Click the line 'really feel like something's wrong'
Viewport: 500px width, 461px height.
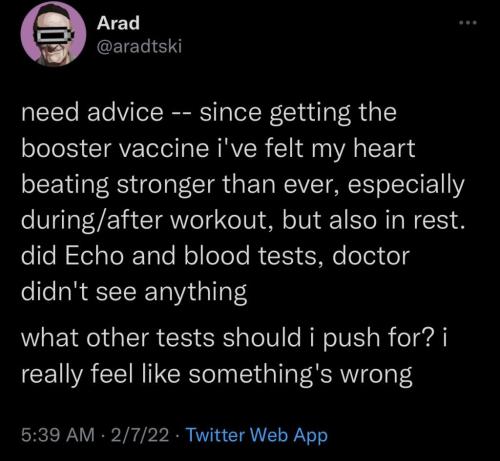[217, 374]
